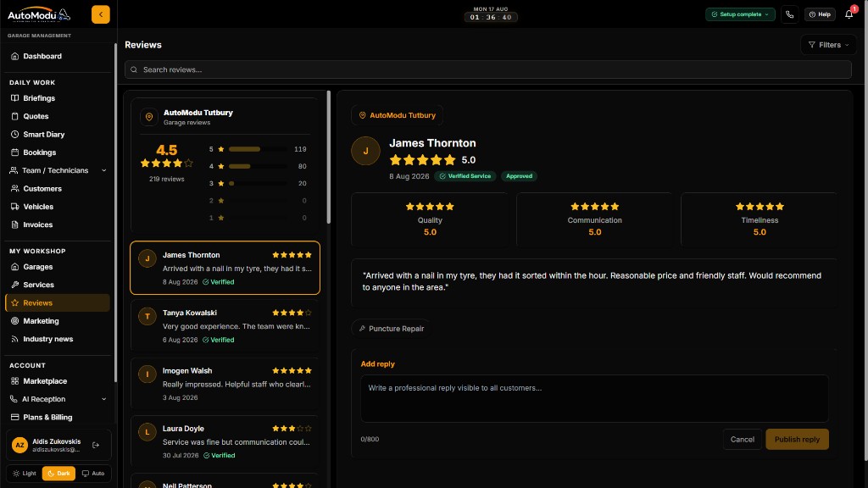The image size is (868, 488).
Task: Click into the Search reviews field
Action: coord(487,69)
